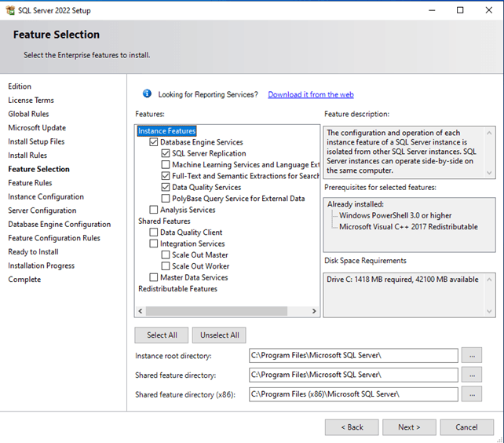Browse for the Shared feature directory
This screenshot has height=443, width=504.
coord(472,375)
